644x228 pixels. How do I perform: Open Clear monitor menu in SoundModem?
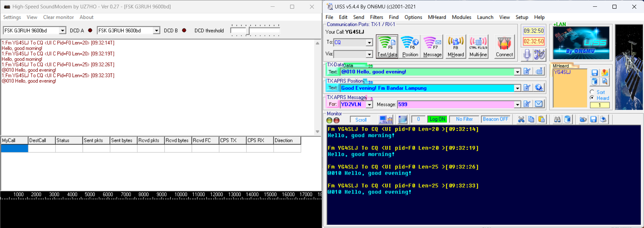pos(58,17)
